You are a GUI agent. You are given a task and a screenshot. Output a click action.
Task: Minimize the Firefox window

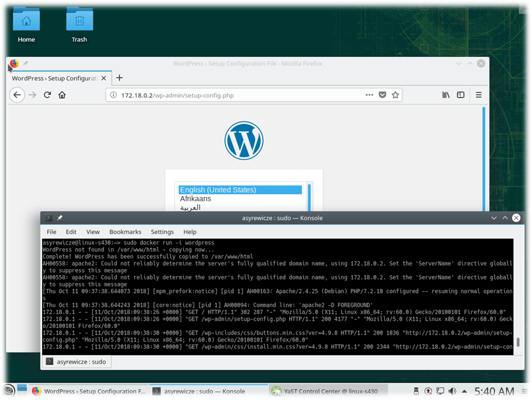[x=459, y=64]
